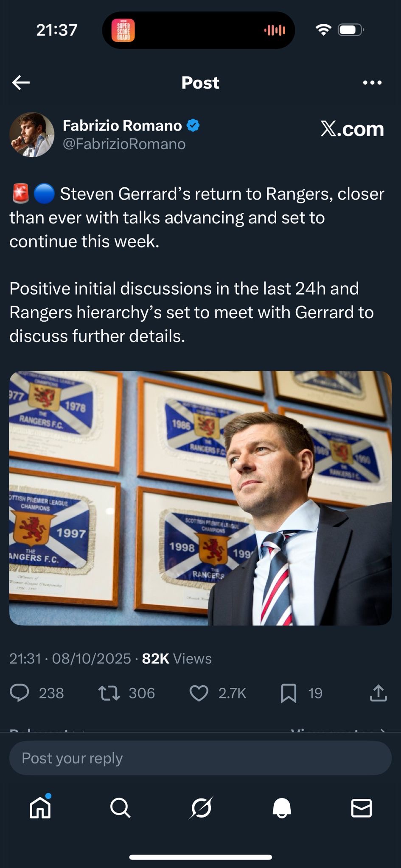401x868 pixels.
Task: Tap the Post your reply field
Action: pos(200,758)
